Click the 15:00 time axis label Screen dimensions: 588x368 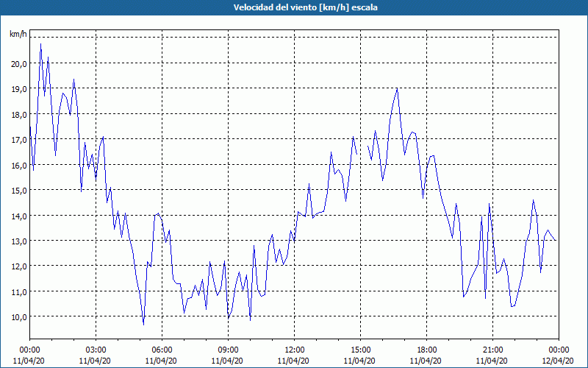click(x=360, y=350)
